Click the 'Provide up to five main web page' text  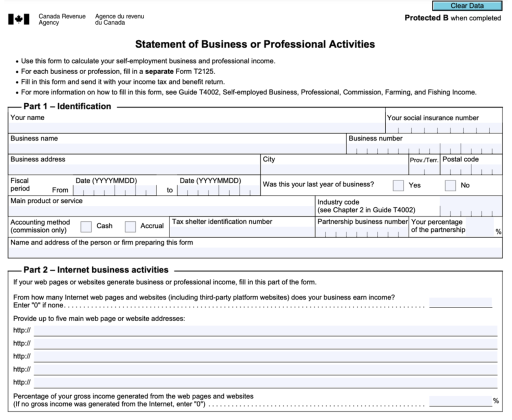pyautogui.click(x=99, y=319)
